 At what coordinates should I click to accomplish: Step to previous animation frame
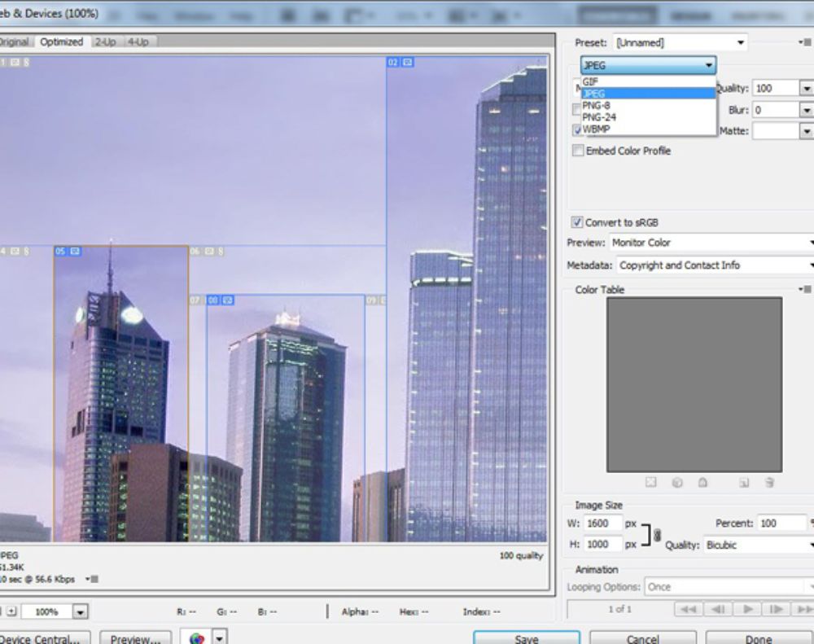[717, 609]
